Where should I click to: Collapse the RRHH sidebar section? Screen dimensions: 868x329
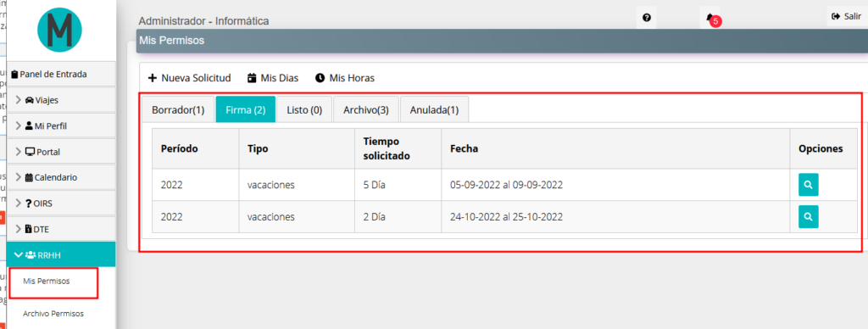[61, 254]
